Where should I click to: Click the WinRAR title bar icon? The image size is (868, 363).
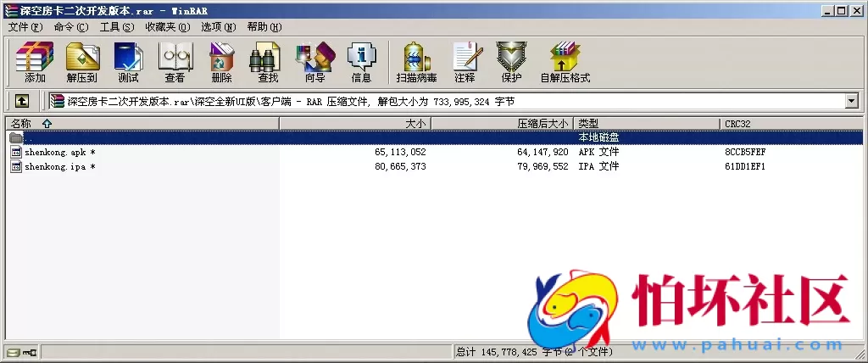(10, 10)
